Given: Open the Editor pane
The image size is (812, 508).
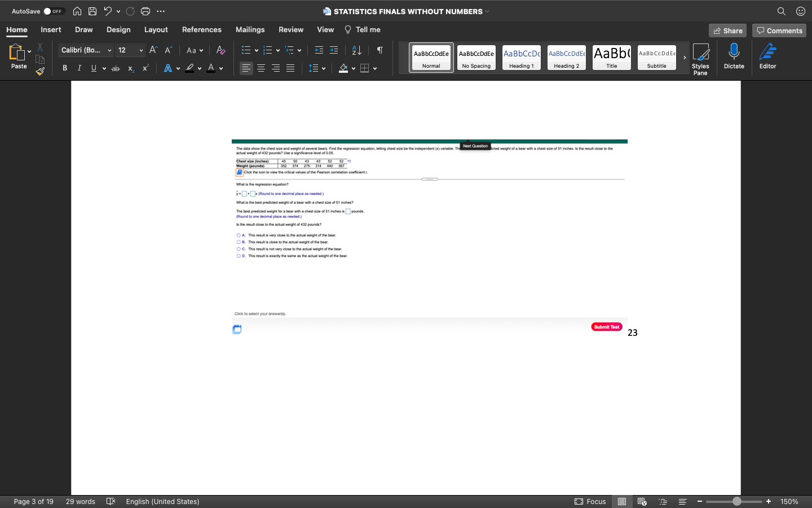Looking at the screenshot, I should [x=767, y=56].
